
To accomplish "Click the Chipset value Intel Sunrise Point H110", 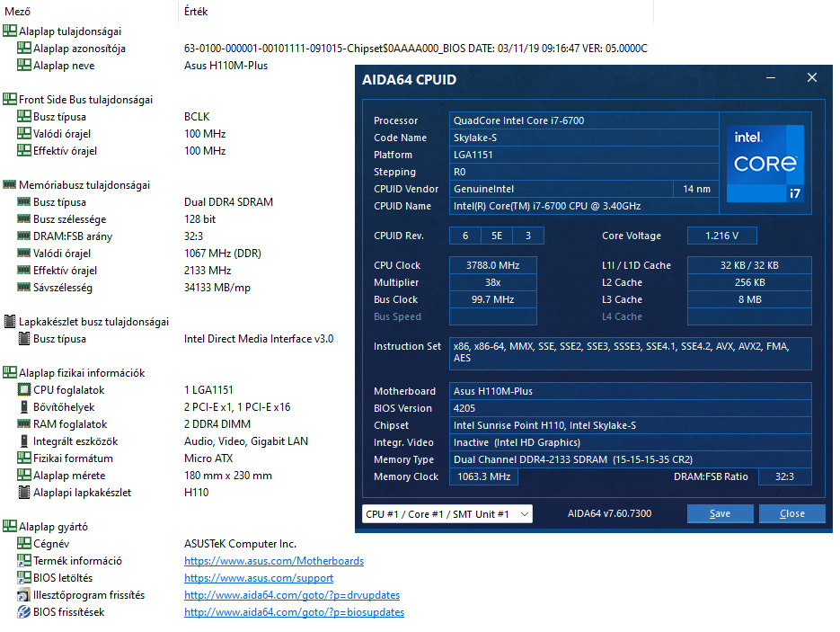I will (631, 425).
